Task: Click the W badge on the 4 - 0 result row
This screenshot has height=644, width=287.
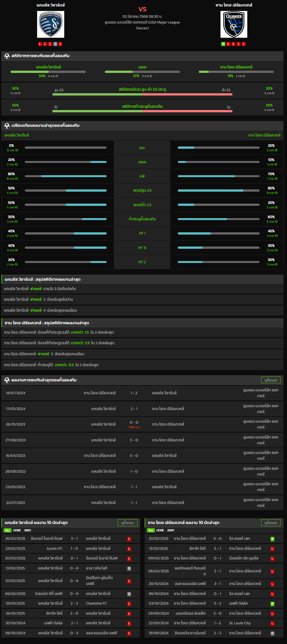Action: [272, 539]
